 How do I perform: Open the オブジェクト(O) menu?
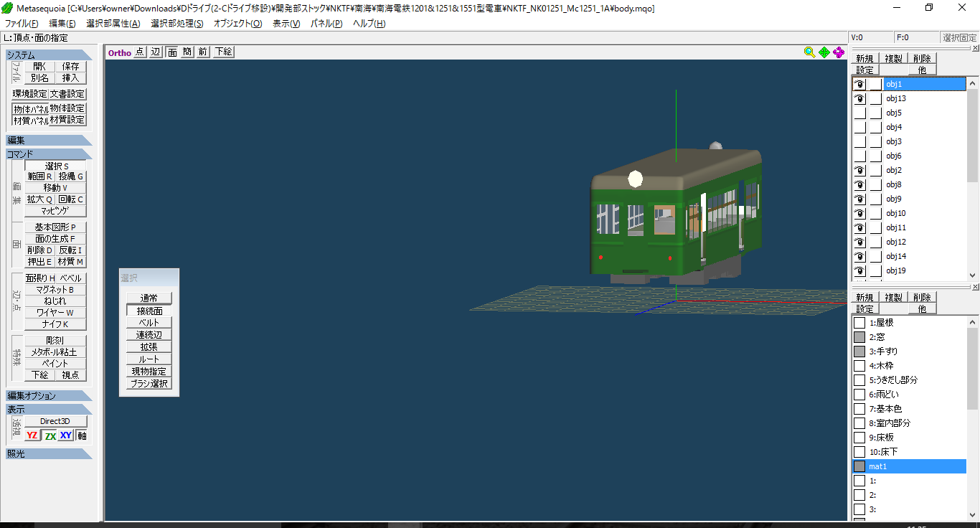[237, 24]
